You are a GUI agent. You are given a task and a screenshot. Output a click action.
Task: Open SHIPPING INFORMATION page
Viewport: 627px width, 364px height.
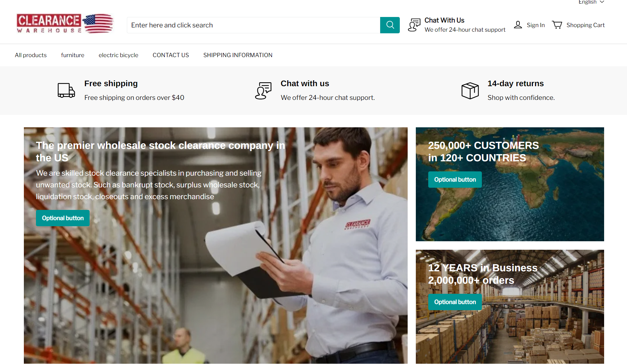[x=238, y=55]
